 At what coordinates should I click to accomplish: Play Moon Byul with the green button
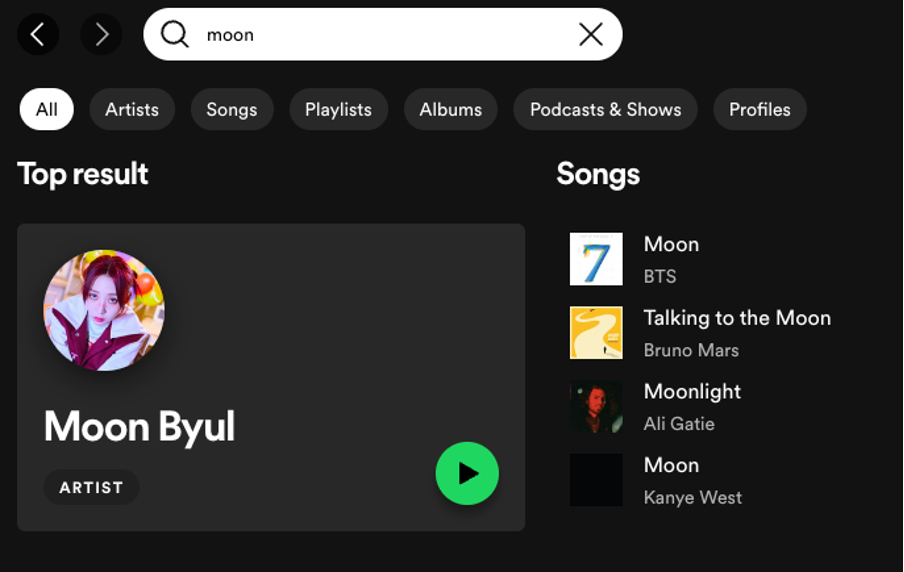click(x=467, y=473)
